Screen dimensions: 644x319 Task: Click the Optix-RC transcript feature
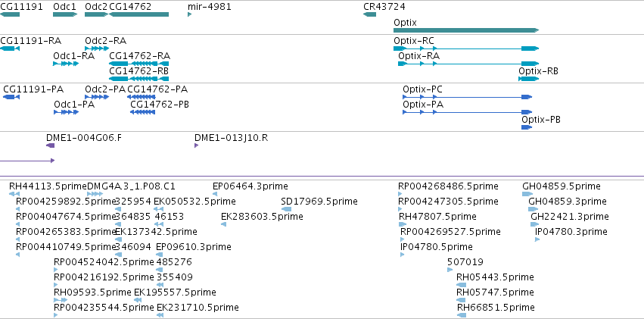point(466,48)
